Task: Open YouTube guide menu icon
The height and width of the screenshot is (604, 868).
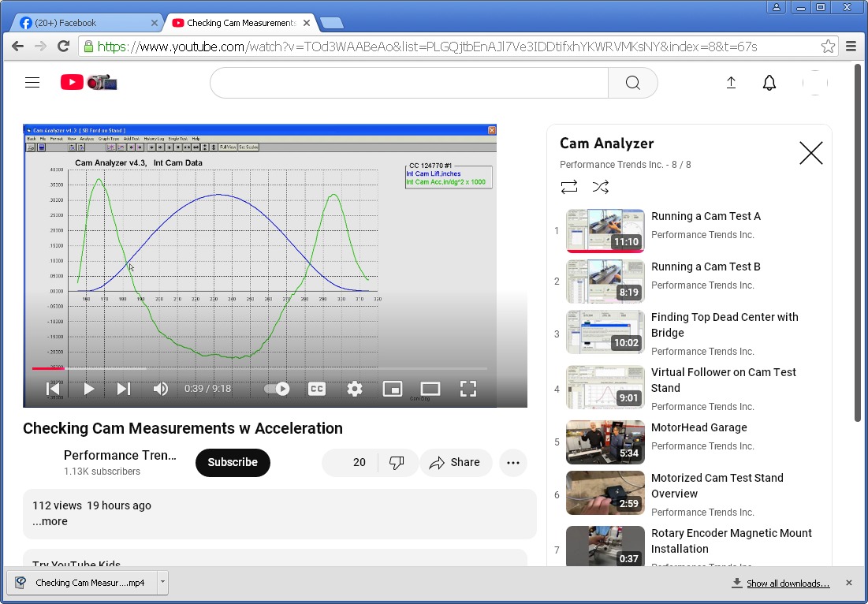Action: (32, 83)
